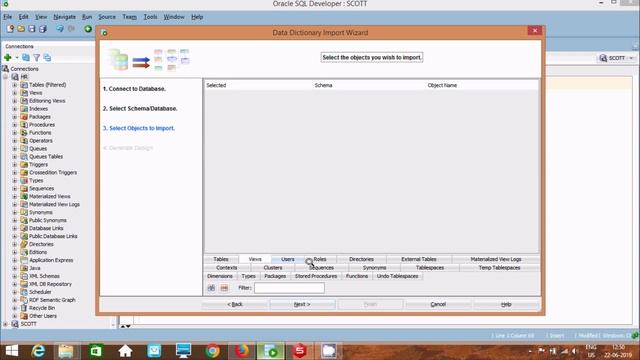Expand the SCOTT connection node

[x=6, y=324]
